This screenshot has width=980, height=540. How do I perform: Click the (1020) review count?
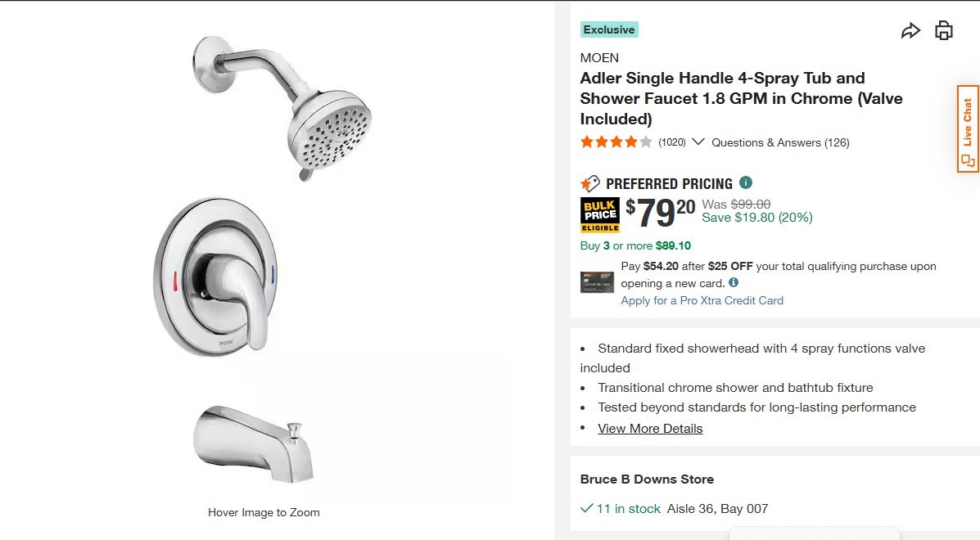pyautogui.click(x=672, y=142)
